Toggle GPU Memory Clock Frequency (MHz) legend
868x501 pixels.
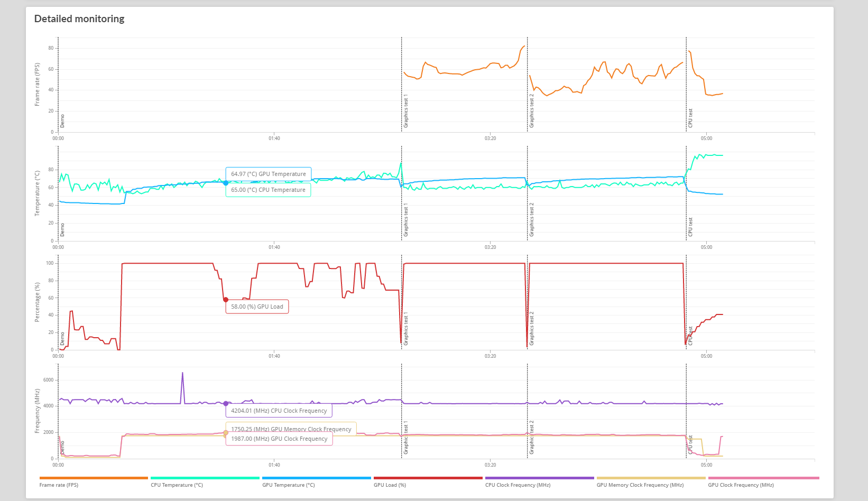point(640,485)
